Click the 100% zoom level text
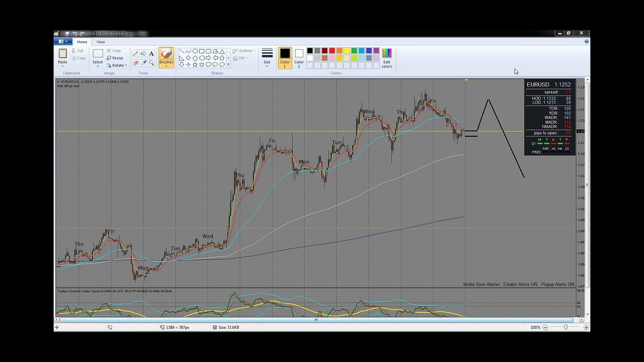Screen dimensions: 644x362 pos(535,327)
